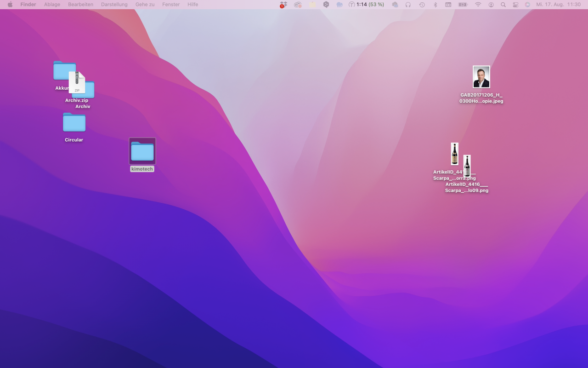Open the Dropbox menu bar icon
Image resolution: width=588 pixels, height=368 pixels.
(283, 5)
